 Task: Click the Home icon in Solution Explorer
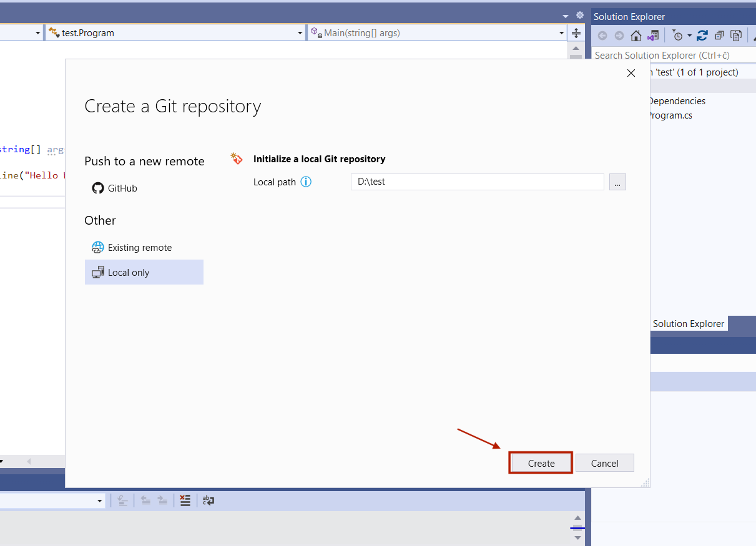(x=636, y=36)
